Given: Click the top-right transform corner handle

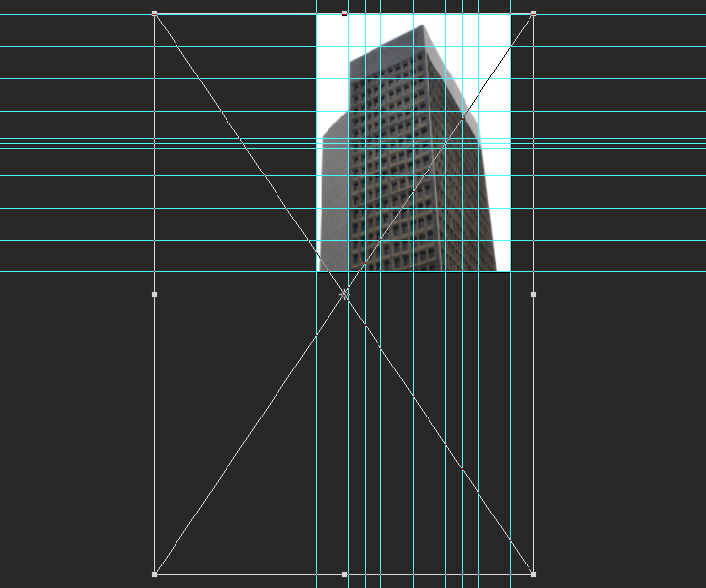Looking at the screenshot, I should pos(533,14).
